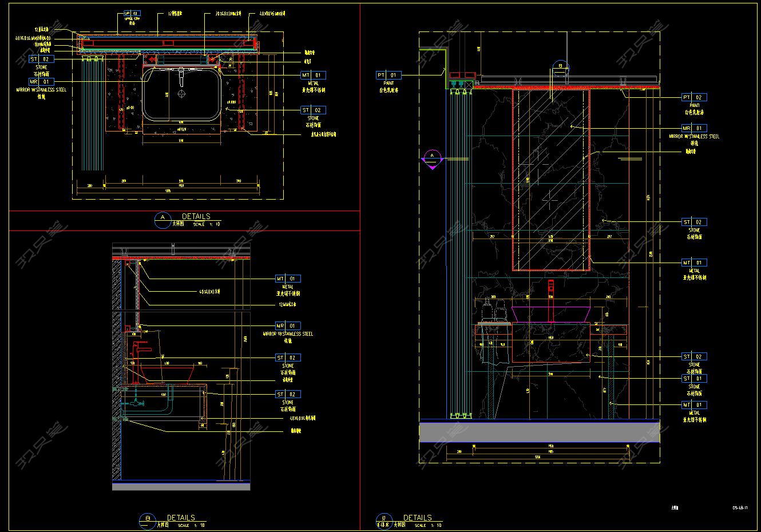Click the MR 01 mirror tag in Detail A
Viewport: 761px width, 532px height.
(x=41, y=82)
